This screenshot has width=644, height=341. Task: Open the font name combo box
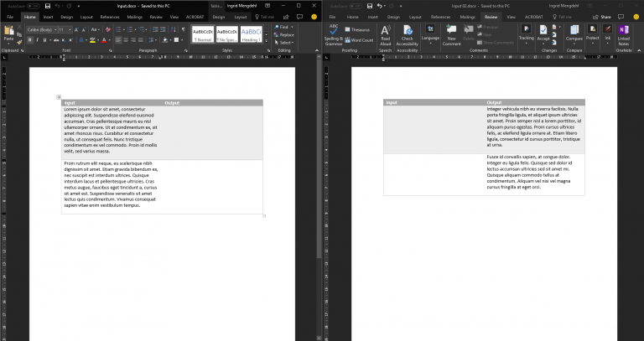[x=42, y=29]
